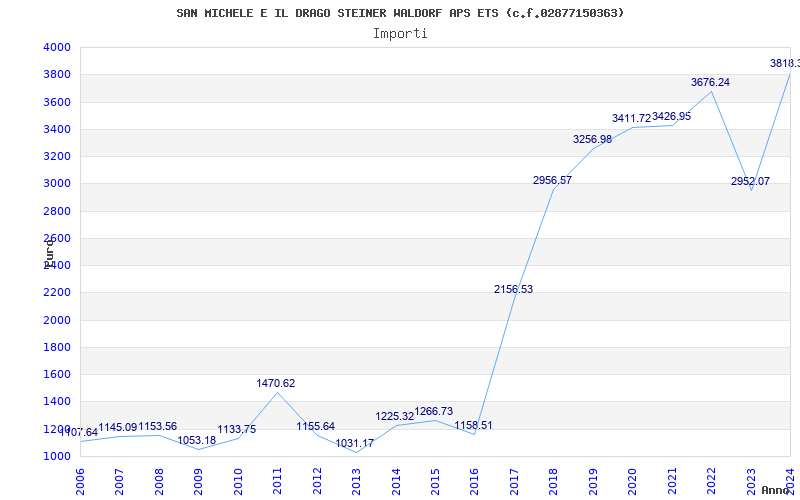Click x-axis year 2008
Screen dimensions: 800x500
159,481
